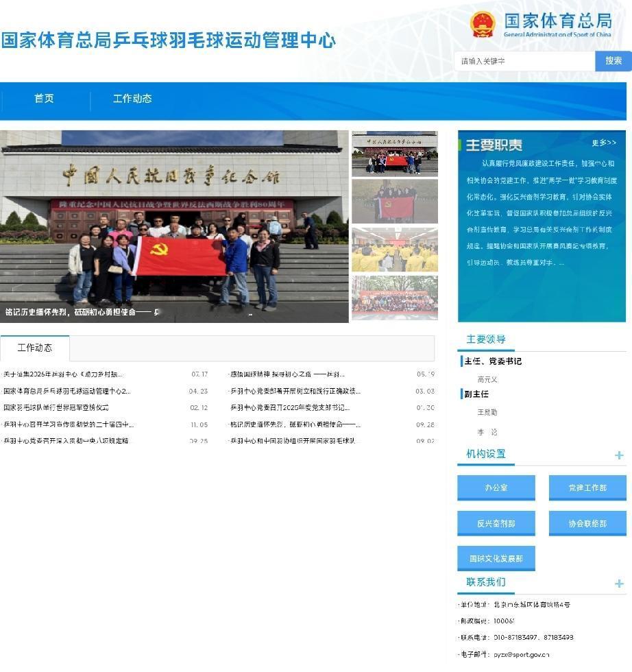The image size is (632, 672).
Task: Open news item 乒羽中心召开学习宣传贯彻党的二十届四中
Action: tap(68, 424)
